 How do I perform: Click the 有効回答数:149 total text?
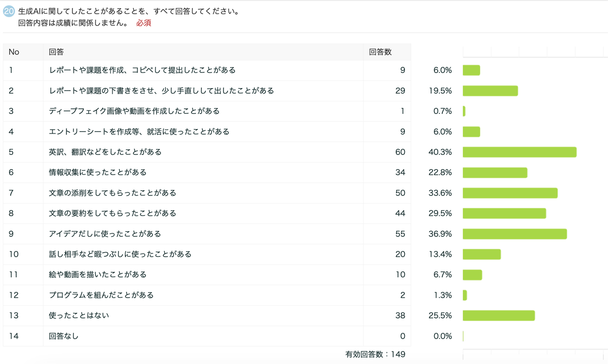point(375,354)
